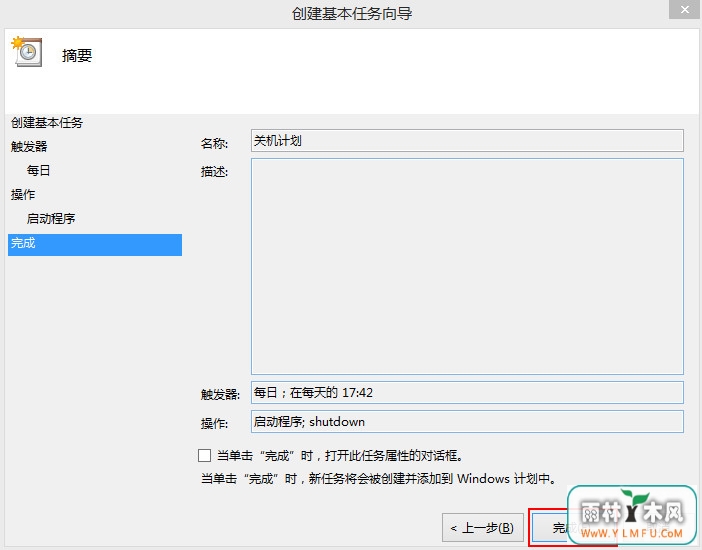The width and height of the screenshot is (702, 550).
Task: Enable opening task properties dialog on finish
Action: 205,455
